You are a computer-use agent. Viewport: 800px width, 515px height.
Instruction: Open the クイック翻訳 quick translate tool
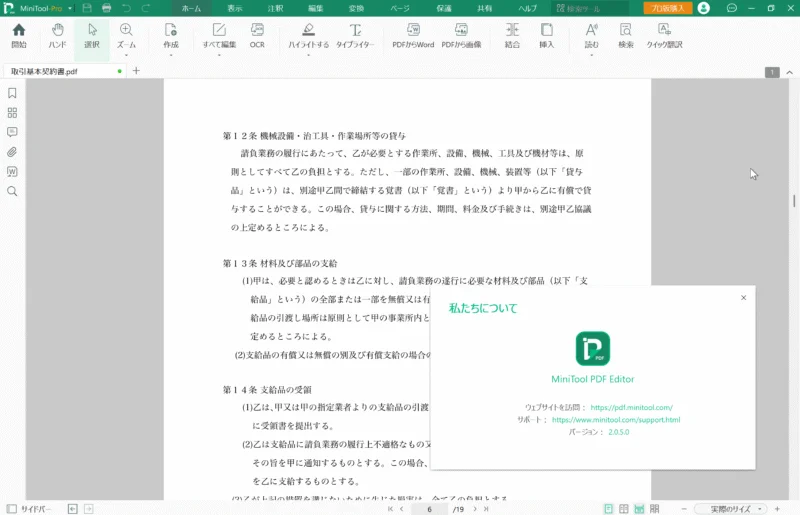click(664, 36)
